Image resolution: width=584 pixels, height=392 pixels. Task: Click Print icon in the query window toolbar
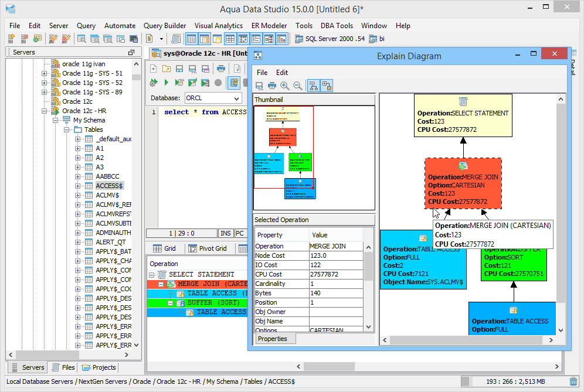point(221,69)
